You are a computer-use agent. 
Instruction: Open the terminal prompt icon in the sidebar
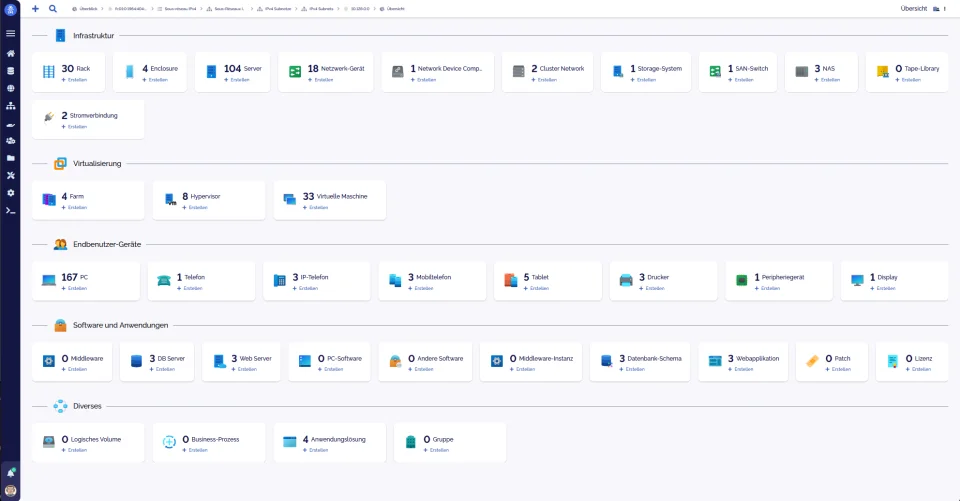(10, 210)
